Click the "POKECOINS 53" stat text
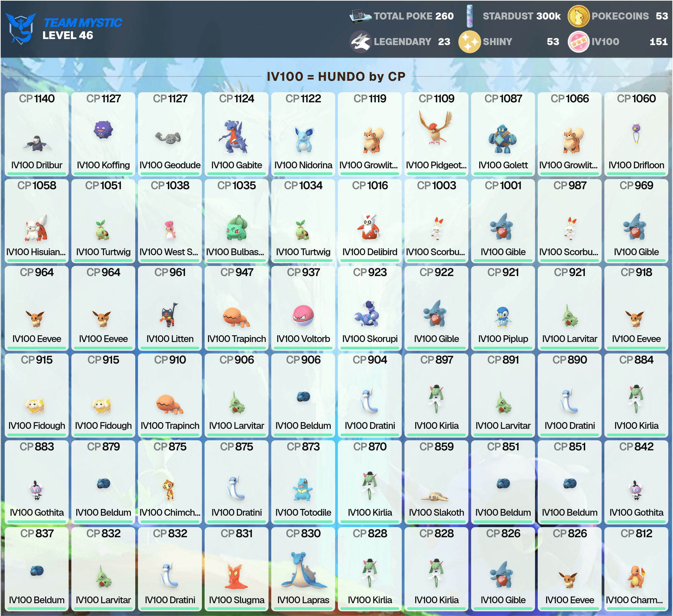 (x=630, y=16)
